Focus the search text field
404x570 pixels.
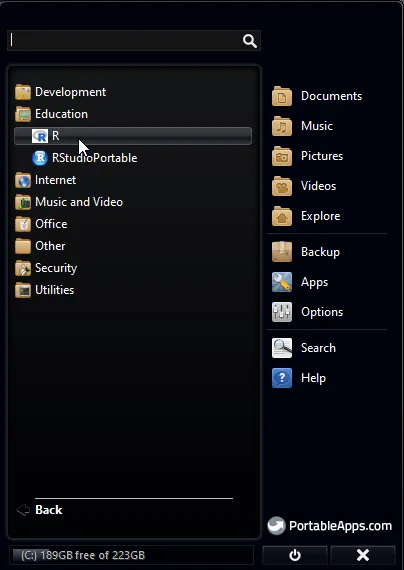(x=125, y=40)
